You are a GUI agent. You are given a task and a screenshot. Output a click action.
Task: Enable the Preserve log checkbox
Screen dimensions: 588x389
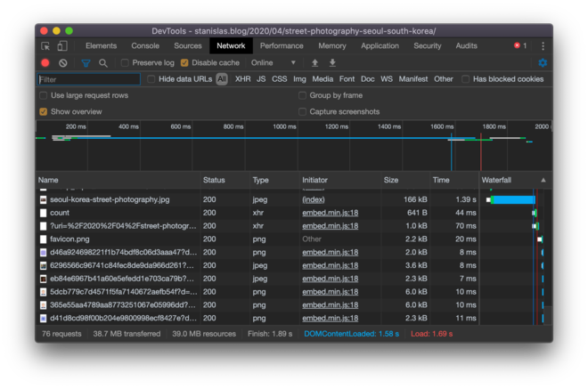(x=126, y=63)
